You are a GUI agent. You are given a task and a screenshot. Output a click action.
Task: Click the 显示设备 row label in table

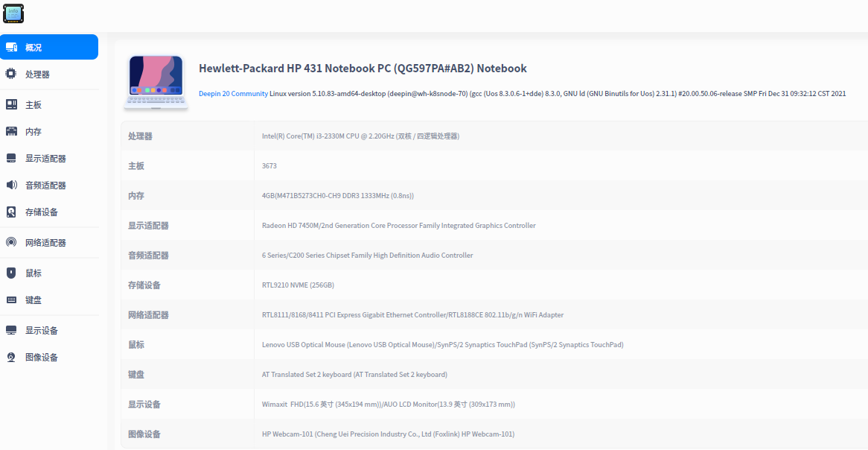[x=144, y=405]
